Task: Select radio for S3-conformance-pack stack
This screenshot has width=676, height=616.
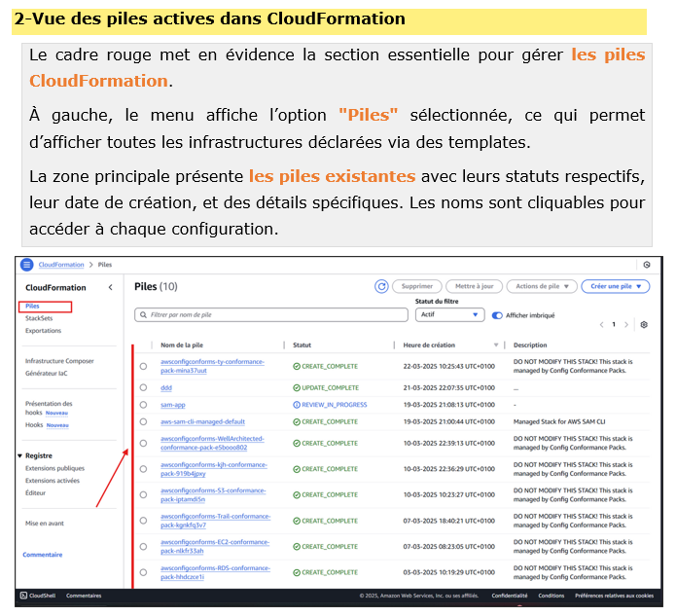Action: pyautogui.click(x=143, y=495)
